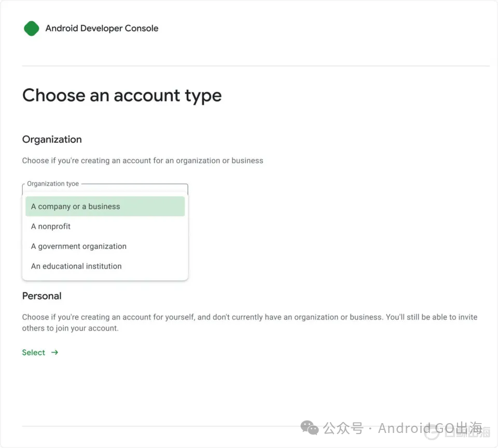Click the personal account description paragraph
Viewport: 498px width, 448px height.
[249, 323]
